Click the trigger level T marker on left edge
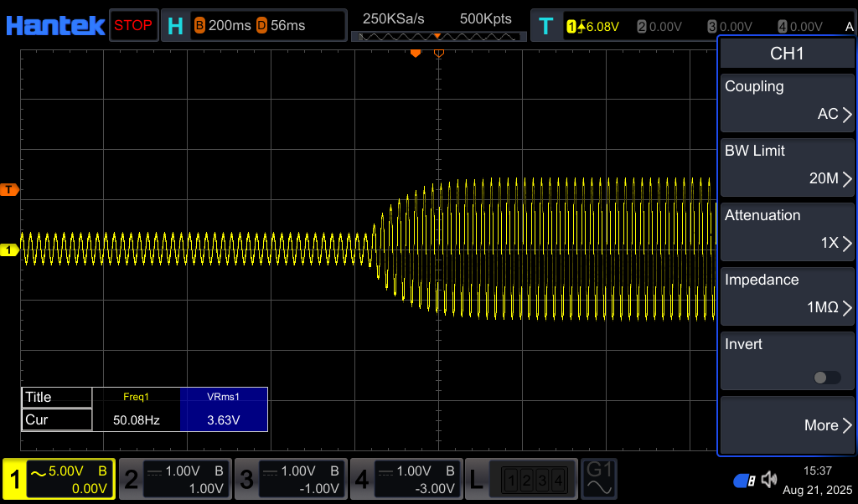858x504 pixels. 9,190
